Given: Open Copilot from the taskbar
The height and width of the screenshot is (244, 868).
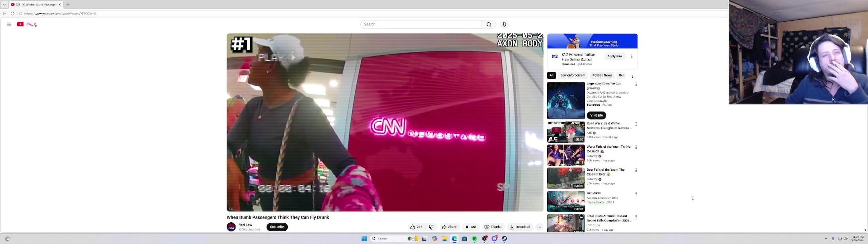Looking at the screenshot, I should [434, 239].
